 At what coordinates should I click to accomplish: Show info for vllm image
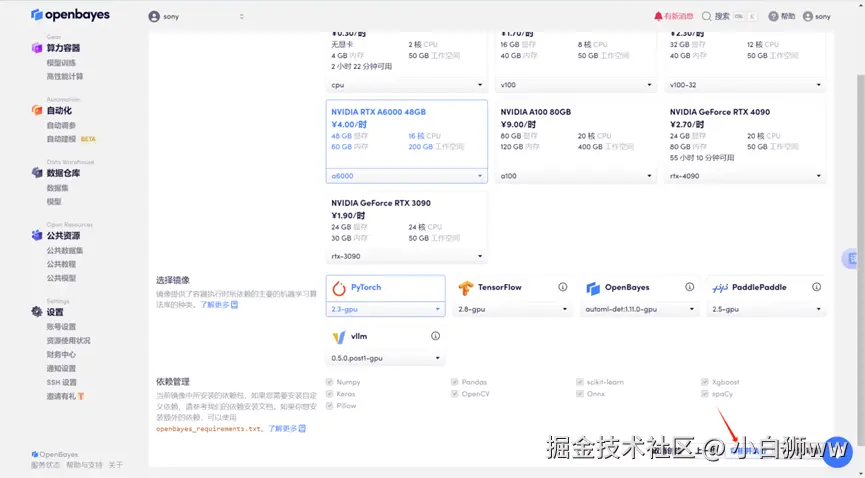click(x=435, y=336)
